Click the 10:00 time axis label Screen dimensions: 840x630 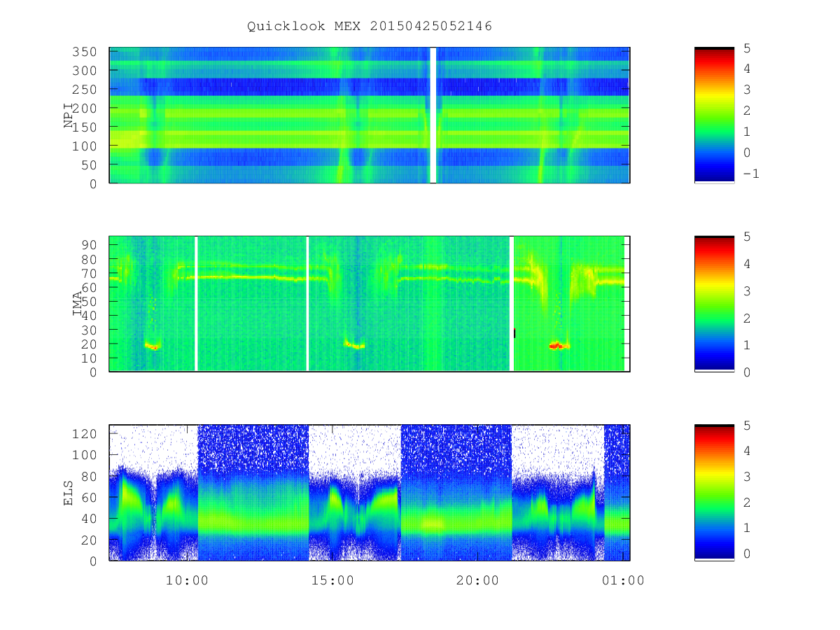coord(187,580)
